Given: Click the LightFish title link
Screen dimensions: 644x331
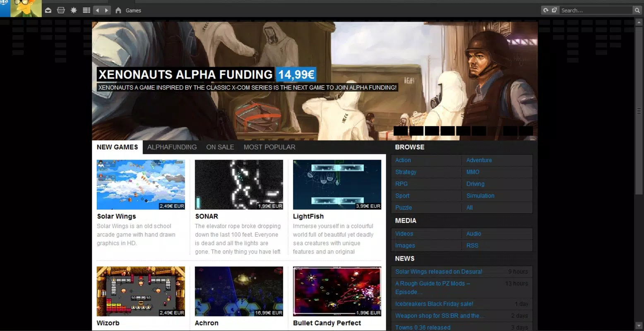Looking at the screenshot, I should pos(308,216).
